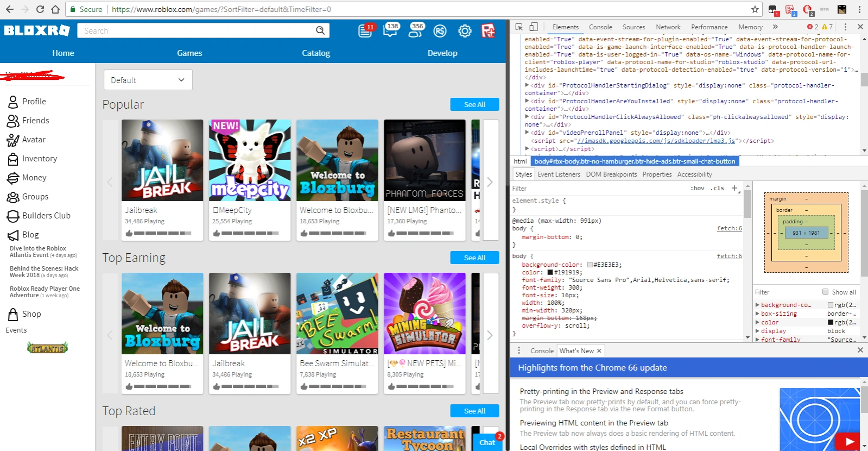This screenshot has width=868, height=451.
Task: Open the Chat button
Action: pyautogui.click(x=487, y=442)
